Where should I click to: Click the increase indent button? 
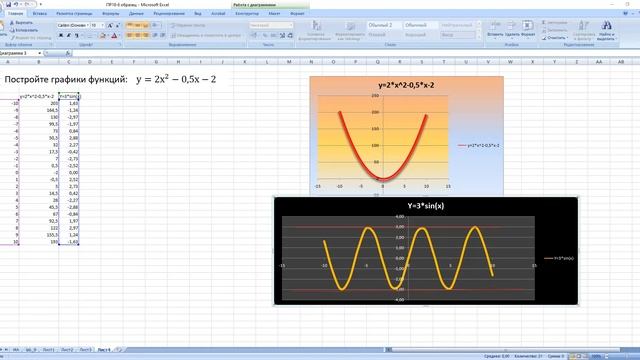tap(162, 36)
